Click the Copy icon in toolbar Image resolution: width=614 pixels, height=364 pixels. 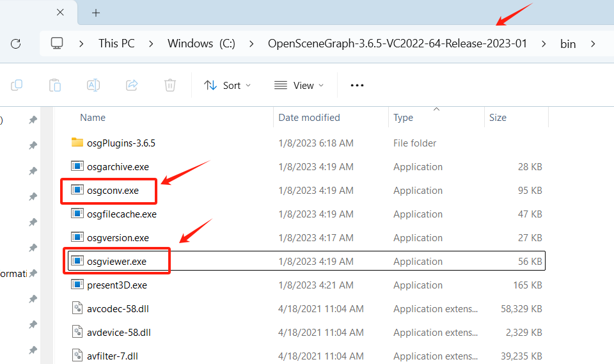pos(17,85)
